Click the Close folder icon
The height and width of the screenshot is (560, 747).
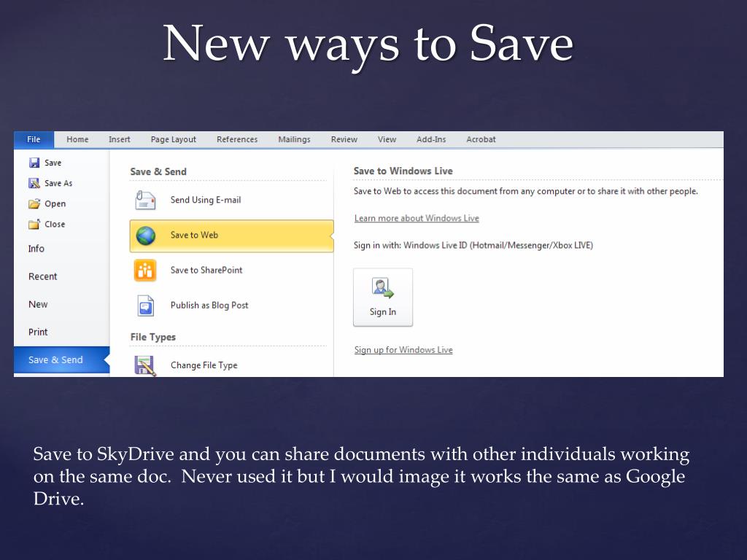click(34, 225)
